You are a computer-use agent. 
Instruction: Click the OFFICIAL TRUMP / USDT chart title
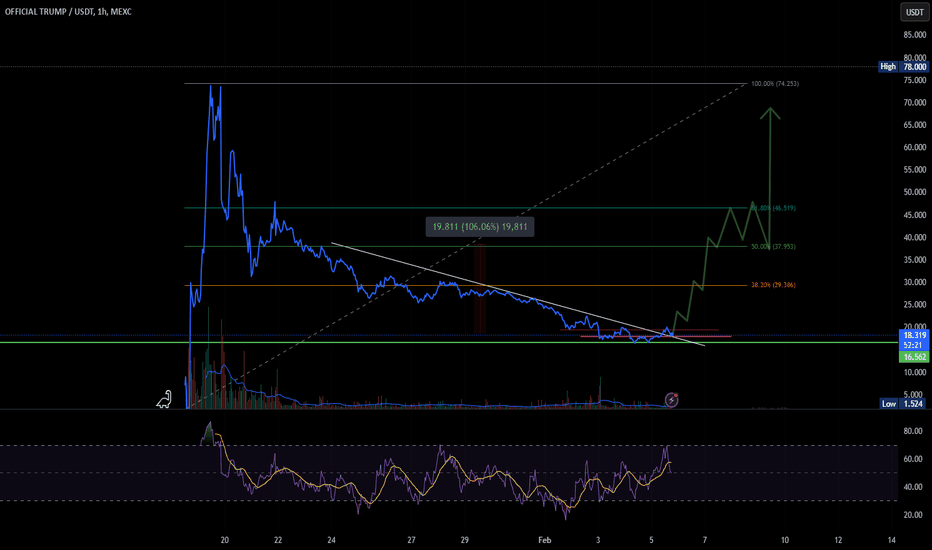(x=68, y=11)
